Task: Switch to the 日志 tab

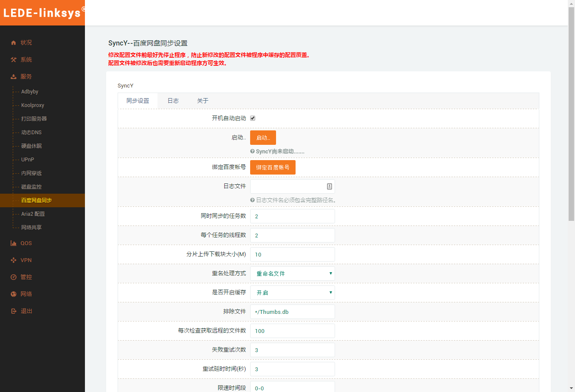Action: (173, 101)
